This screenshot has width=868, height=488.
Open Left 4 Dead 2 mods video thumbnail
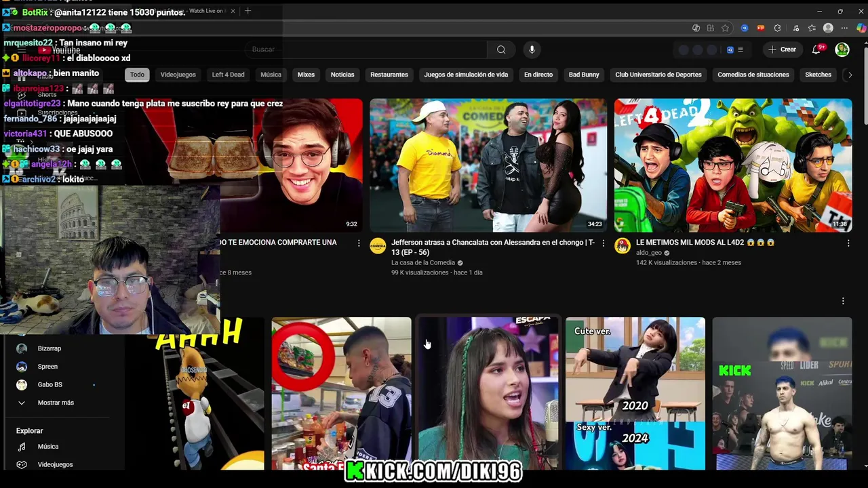coord(733,165)
